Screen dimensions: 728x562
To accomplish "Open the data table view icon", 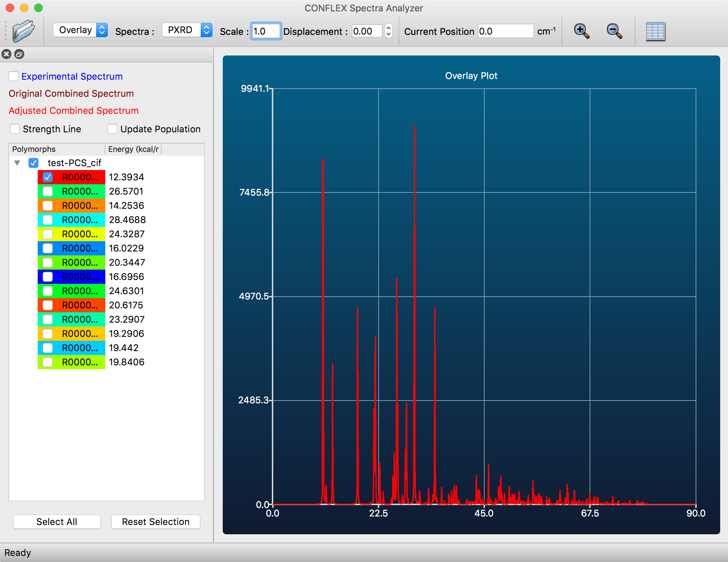I will [x=656, y=31].
